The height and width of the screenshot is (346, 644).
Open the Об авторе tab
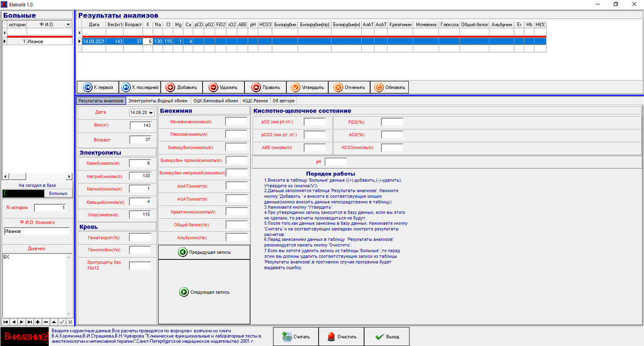coord(283,100)
